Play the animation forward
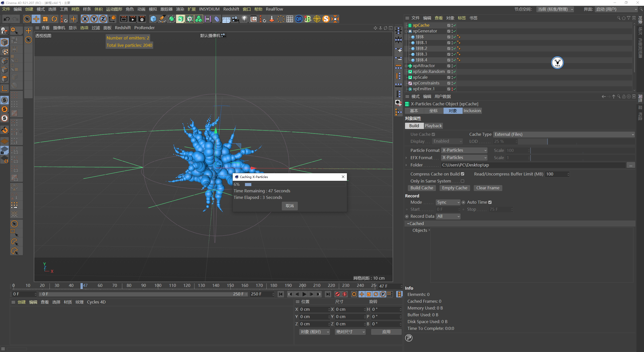This screenshot has height=352, width=644. (x=304, y=294)
